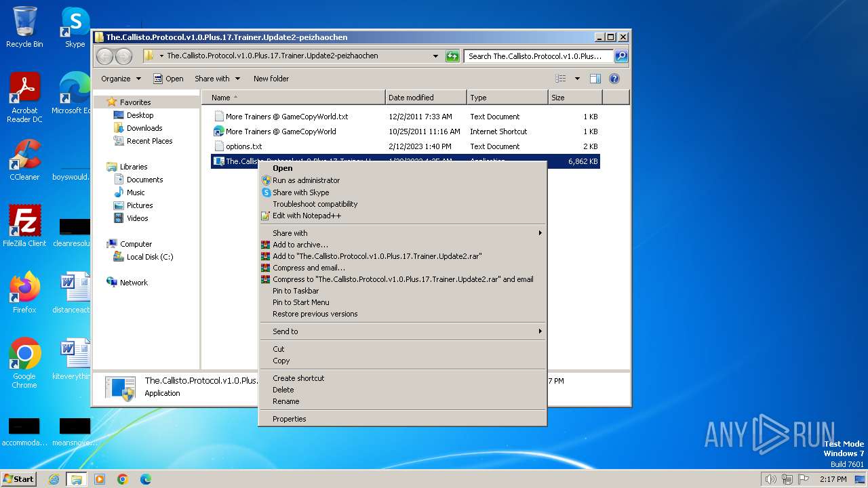Select Create shortcut
The image size is (868, 488).
(403, 378)
